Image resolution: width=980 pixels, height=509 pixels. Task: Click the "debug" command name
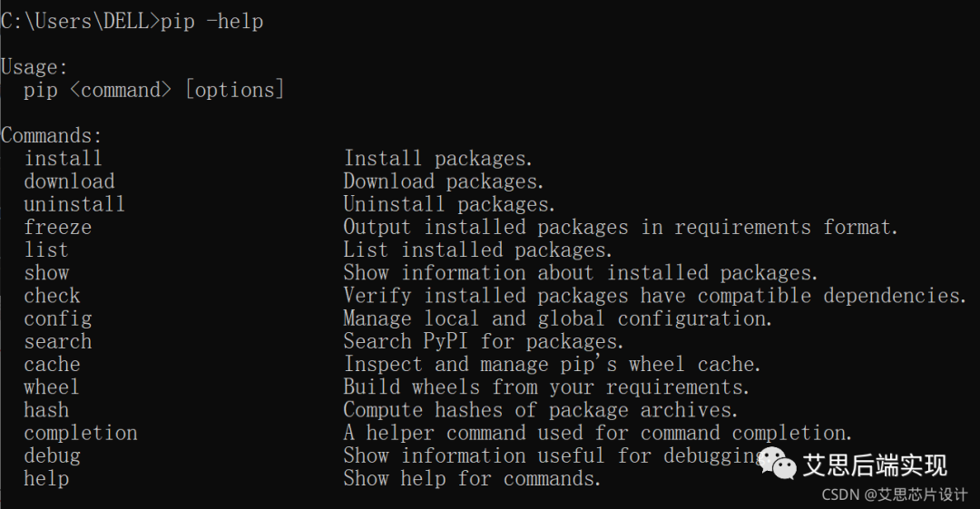coord(52,455)
